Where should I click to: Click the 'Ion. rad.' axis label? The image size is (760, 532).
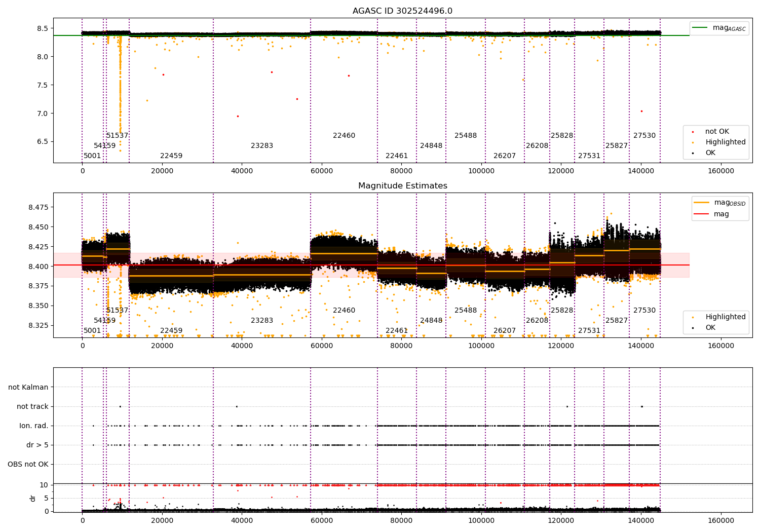[x=34, y=426]
